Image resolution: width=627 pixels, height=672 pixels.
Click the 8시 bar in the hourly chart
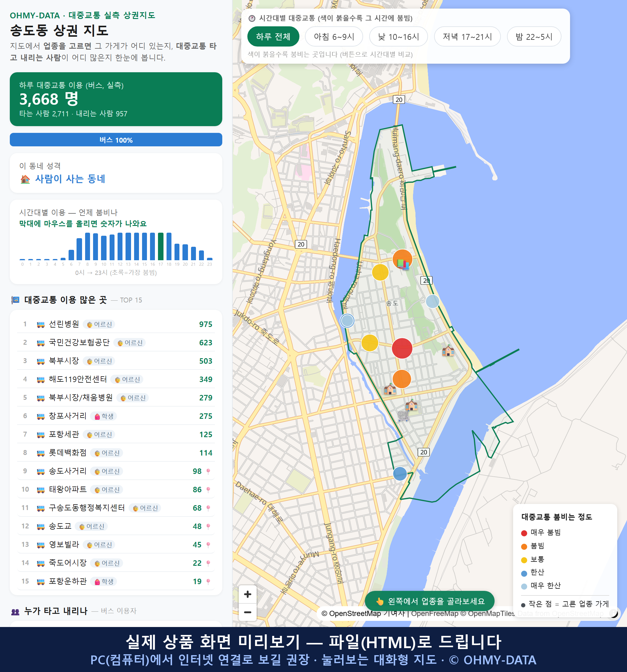click(x=88, y=246)
